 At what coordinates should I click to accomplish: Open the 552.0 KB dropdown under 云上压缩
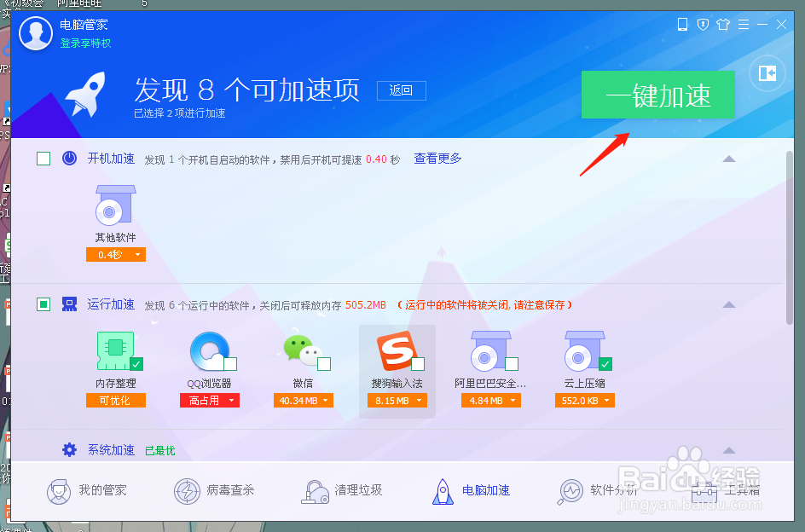[x=585, y=401]
